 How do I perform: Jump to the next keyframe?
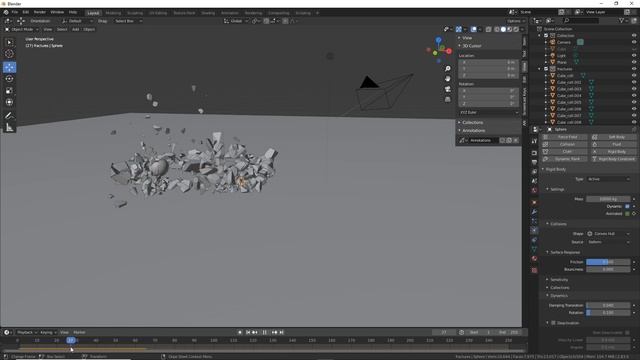(274, 332)
